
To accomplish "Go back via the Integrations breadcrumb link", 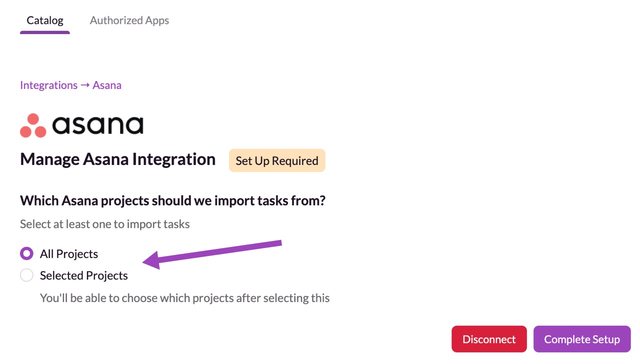I will click(x=48, y=85).
